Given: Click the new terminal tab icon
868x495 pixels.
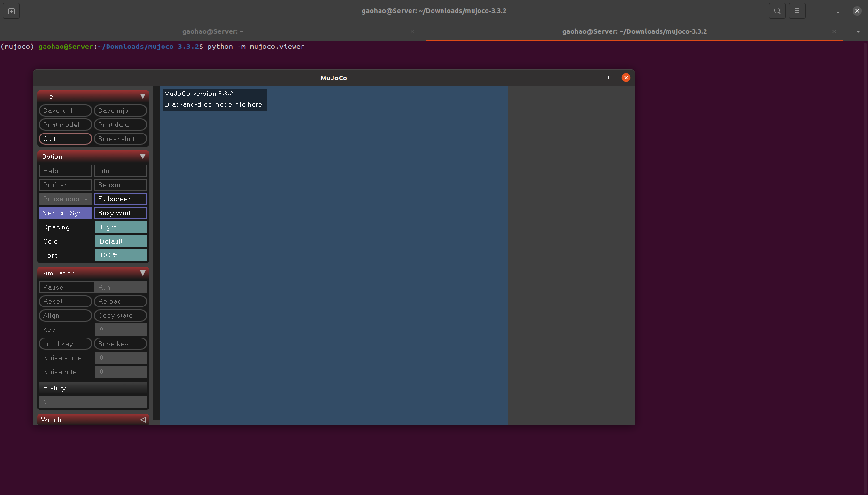Looking at the screenshot, I should pos(11,11).
